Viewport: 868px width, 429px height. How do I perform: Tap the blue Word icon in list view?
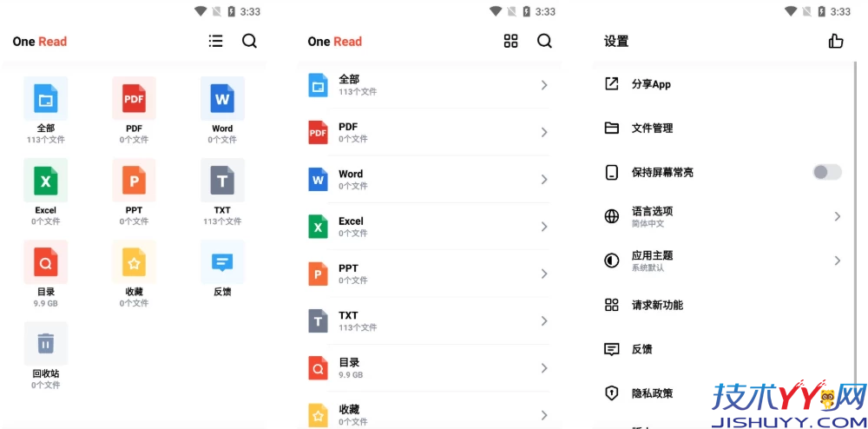[318, 180]
